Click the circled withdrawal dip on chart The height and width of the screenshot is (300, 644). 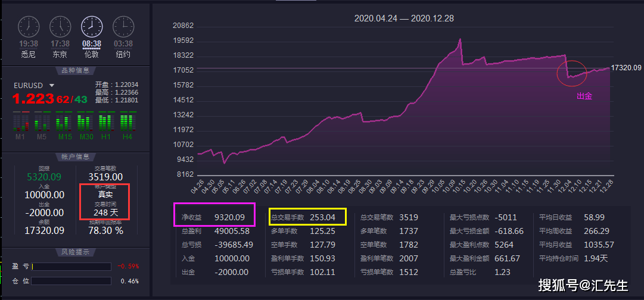571,73
